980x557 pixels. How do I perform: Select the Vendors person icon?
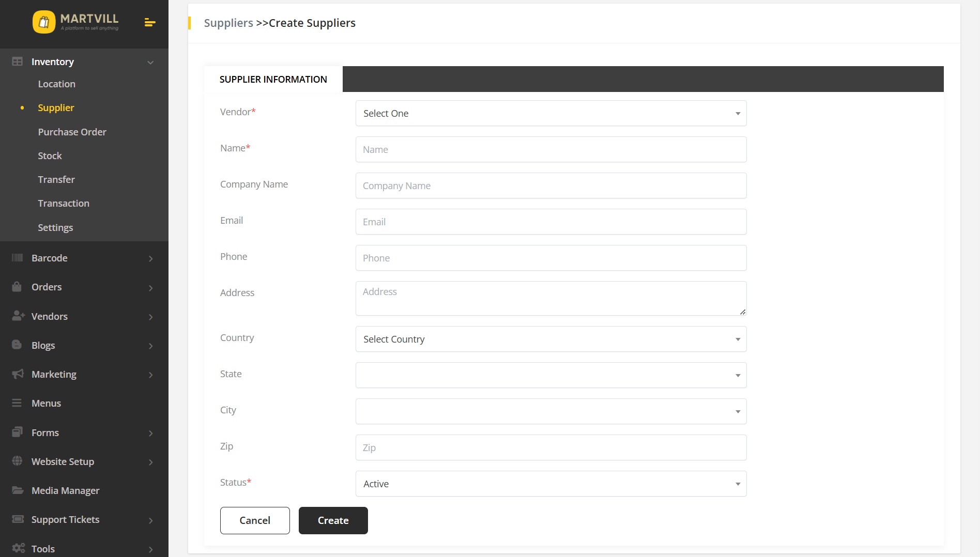[x=17, y=316]
